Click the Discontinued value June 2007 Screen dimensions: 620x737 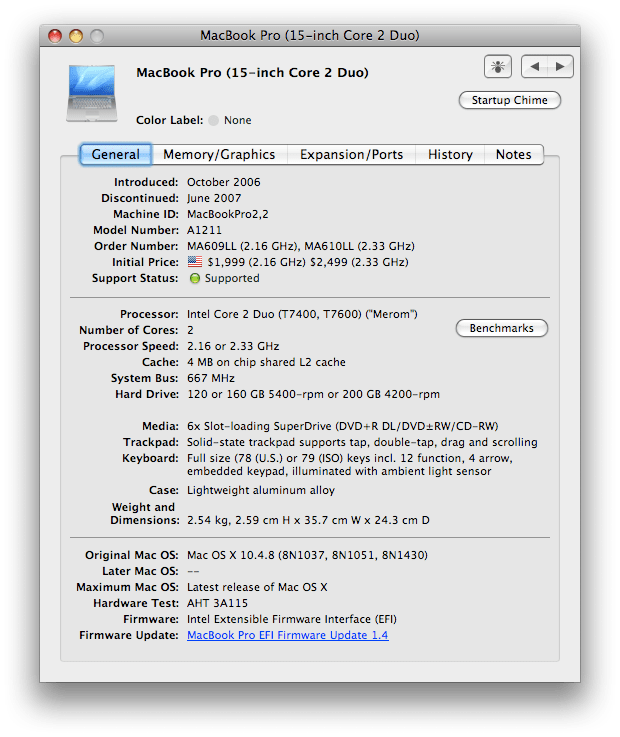214,198
